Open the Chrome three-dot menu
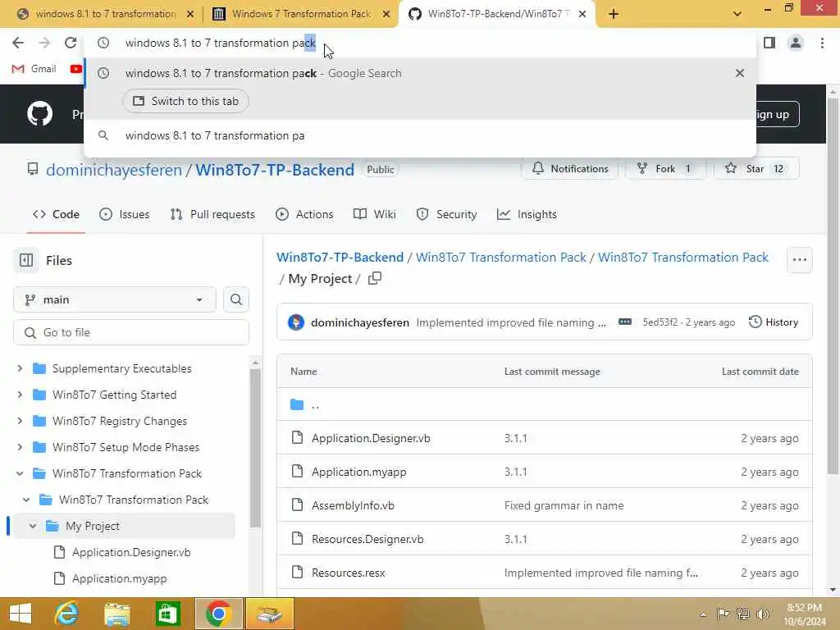The width and height of the screenshot is (840, 630). point(822,43)
